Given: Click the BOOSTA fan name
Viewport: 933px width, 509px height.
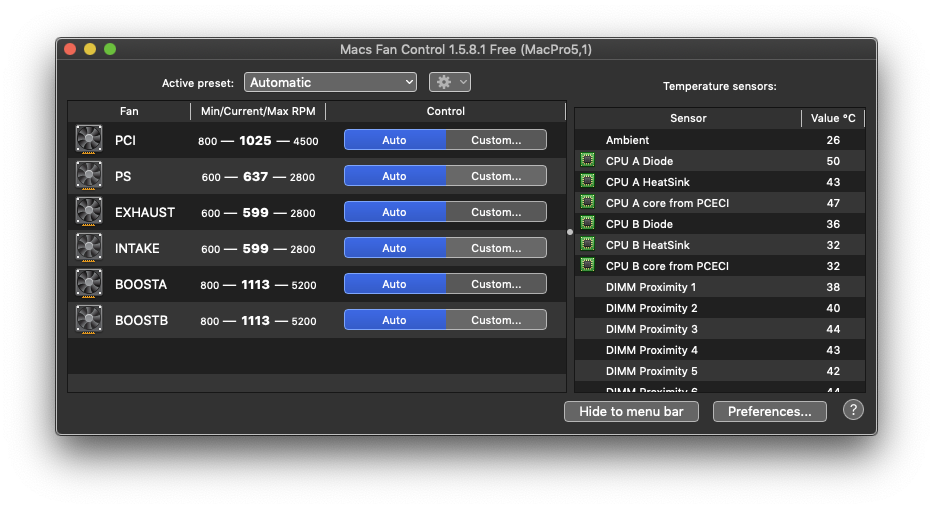Looking at the screenshot, I should point(140,285).
